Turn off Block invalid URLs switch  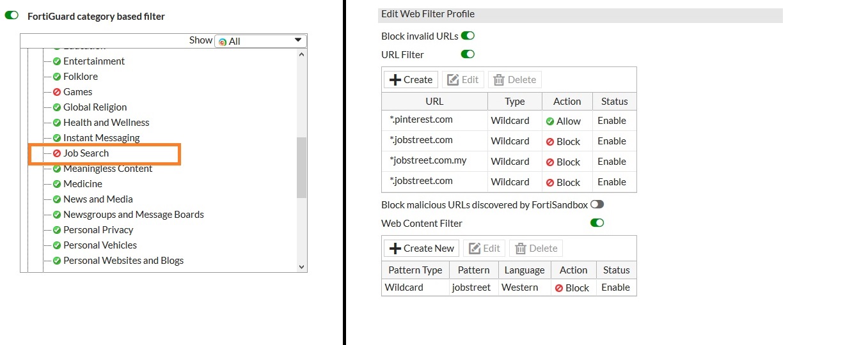click(x=468, y=36)
